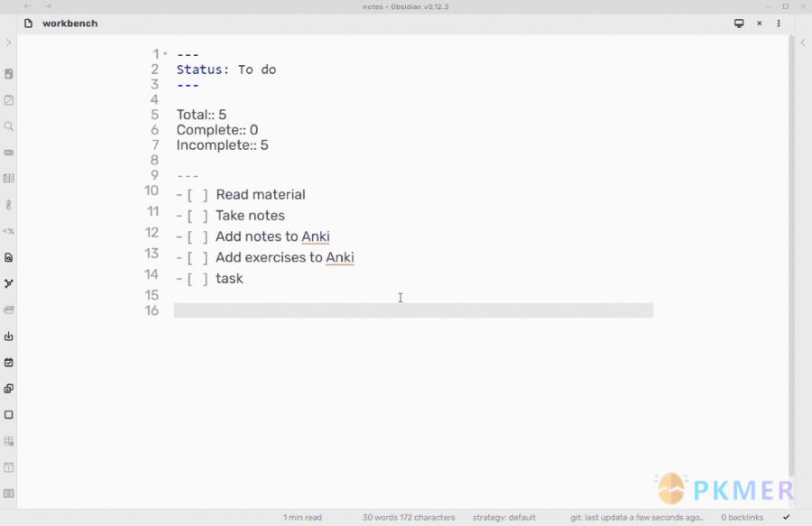Check the 'Add exercises to Anki' checkbox
Viewport: 812px width, 526px height.
pos(198,258)
